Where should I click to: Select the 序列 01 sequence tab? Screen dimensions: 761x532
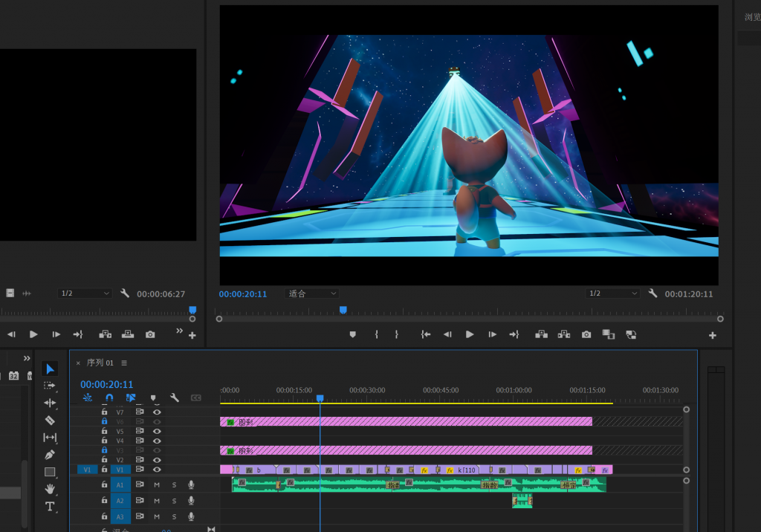coord(100,363)
